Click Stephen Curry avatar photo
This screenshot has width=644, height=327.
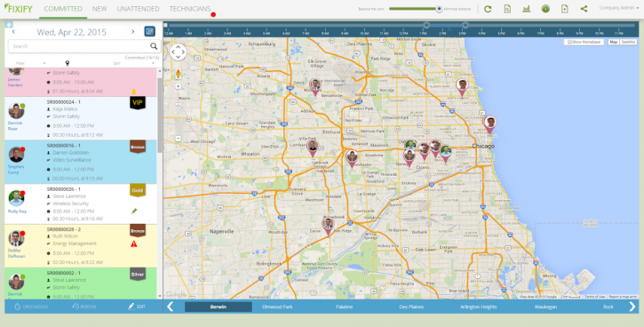(16, 155)
